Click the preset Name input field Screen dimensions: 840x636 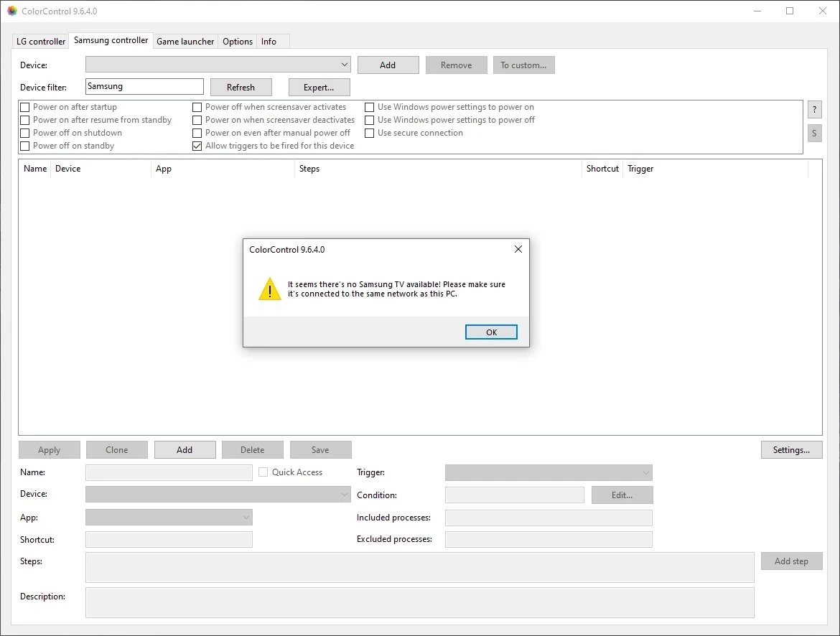(x=169, y=472)
